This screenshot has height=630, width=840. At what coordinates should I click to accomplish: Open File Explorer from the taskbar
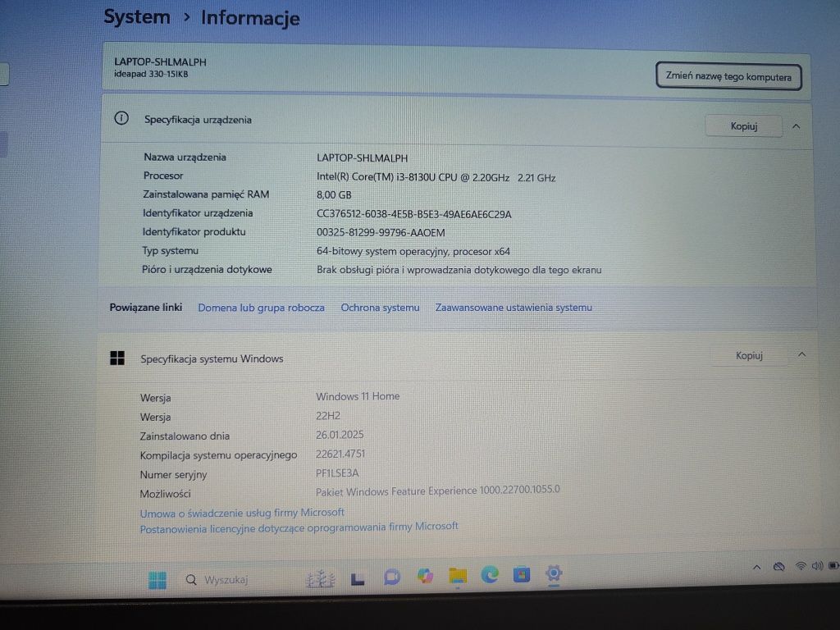coord(458,576)
